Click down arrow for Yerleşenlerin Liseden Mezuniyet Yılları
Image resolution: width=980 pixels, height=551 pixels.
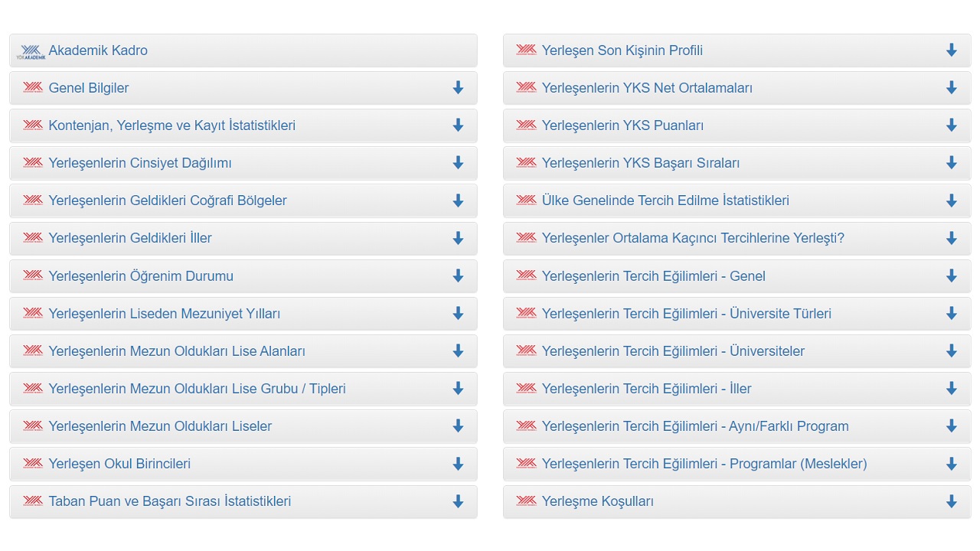pyautogui.click(x=458, y=313)
